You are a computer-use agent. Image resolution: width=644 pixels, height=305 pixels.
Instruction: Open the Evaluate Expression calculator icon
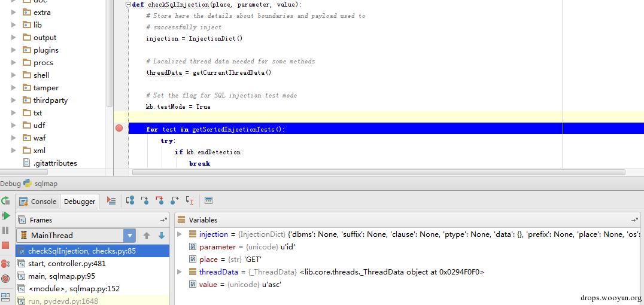pyautogui.click(x=208, y=201)
